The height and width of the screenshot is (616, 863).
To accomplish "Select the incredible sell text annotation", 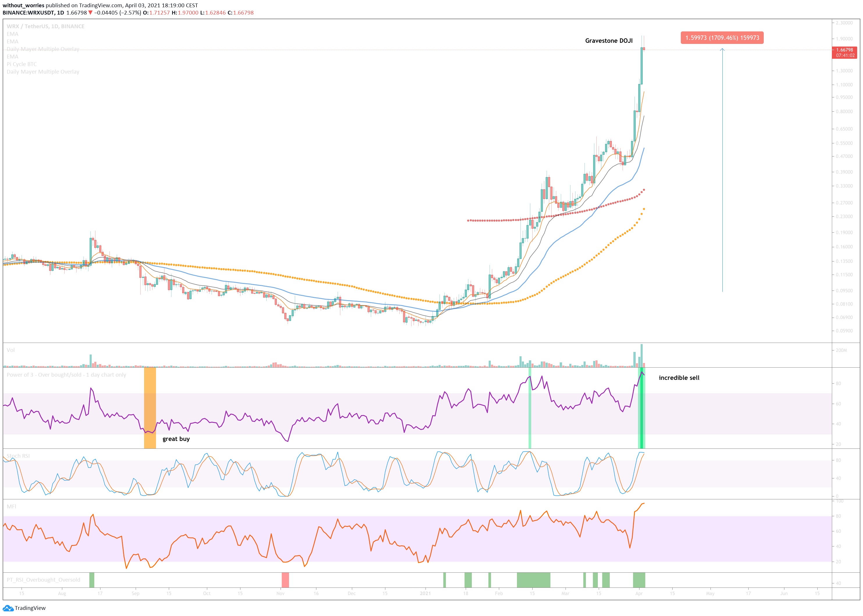I will pyautogui.click(x=679, y=378).
